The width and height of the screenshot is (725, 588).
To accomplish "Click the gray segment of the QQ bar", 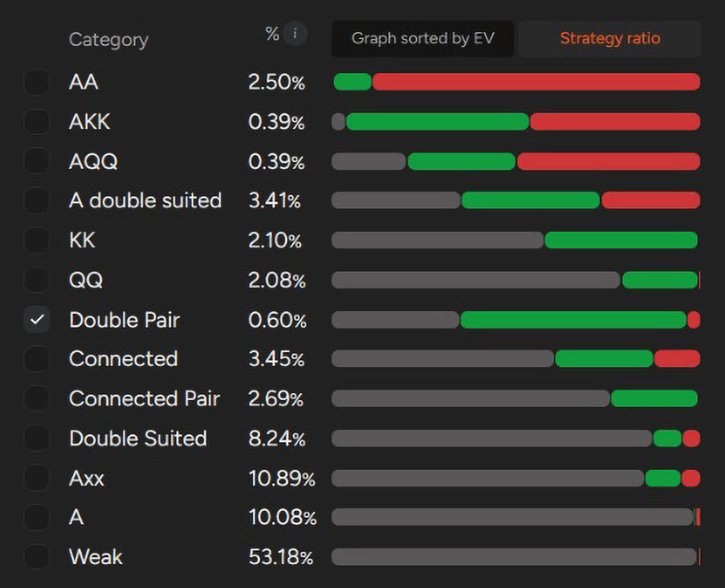I will pyautogui.click(x=475, y=280).
